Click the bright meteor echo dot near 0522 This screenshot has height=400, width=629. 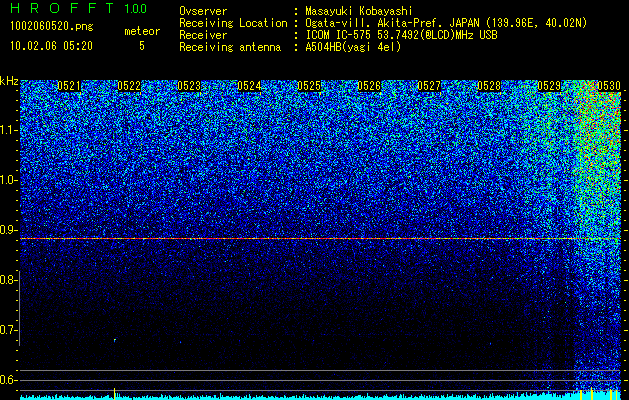(115, 340)
